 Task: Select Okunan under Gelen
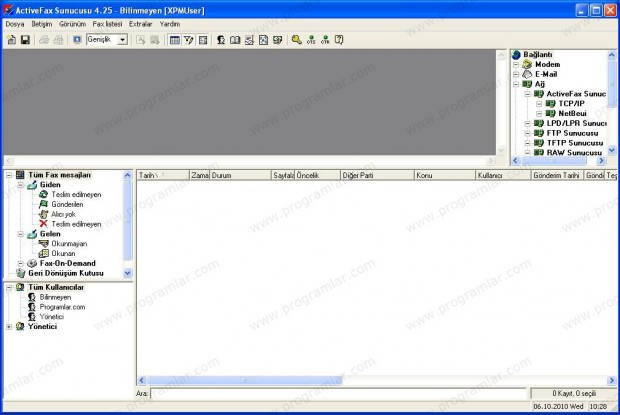click(63, 253)
